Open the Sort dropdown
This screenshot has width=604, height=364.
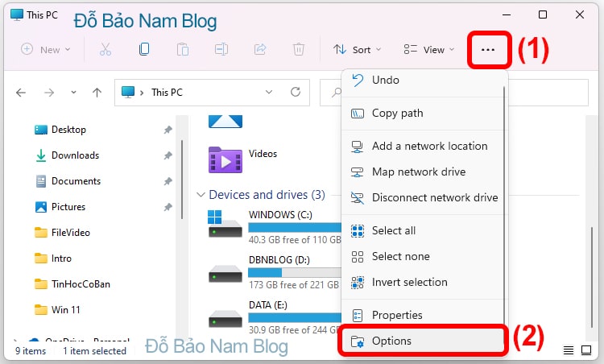357,50
